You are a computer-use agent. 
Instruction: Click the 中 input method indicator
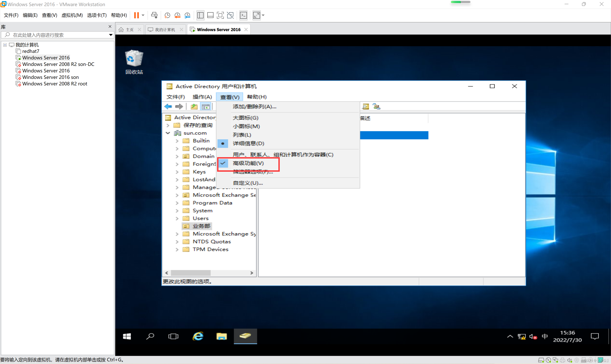(x=545, y=336)
